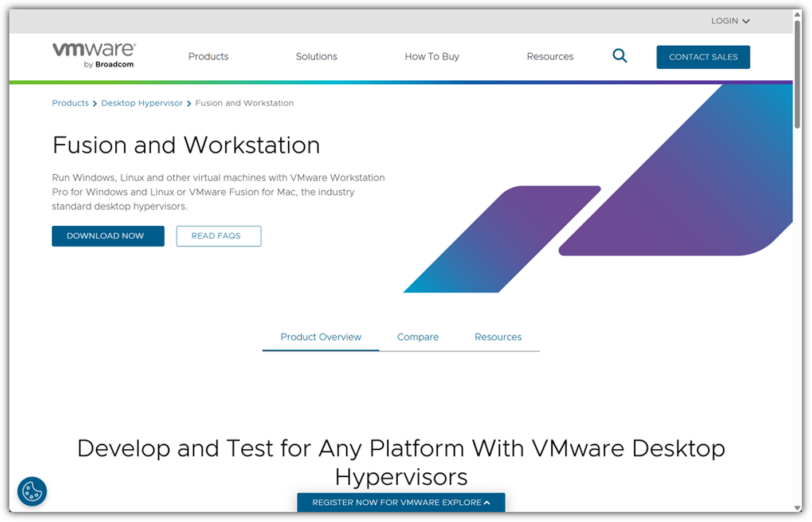812x522 pixels.
Task: Click the search magnifier icon
Action: (619, 56)
